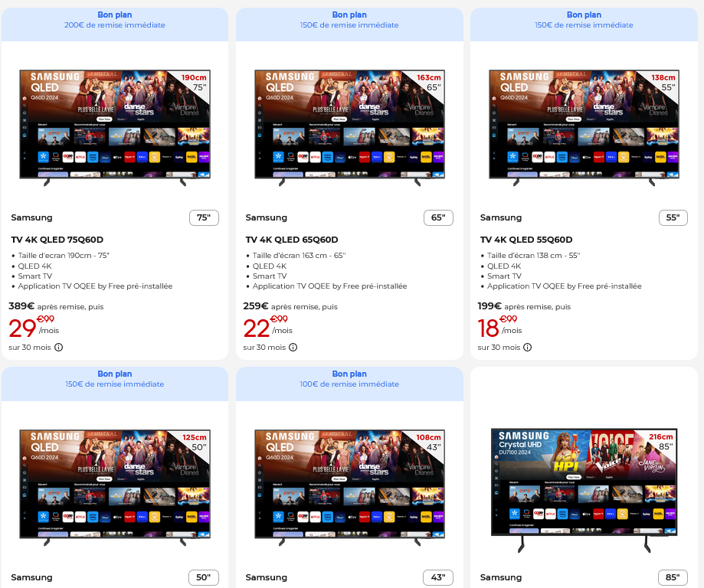Select the 65" size badge
704x588 pixels.
point(438,217)
